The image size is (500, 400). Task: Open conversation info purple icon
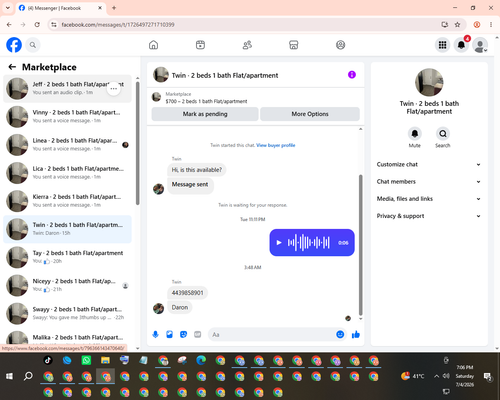pos(352,75)
